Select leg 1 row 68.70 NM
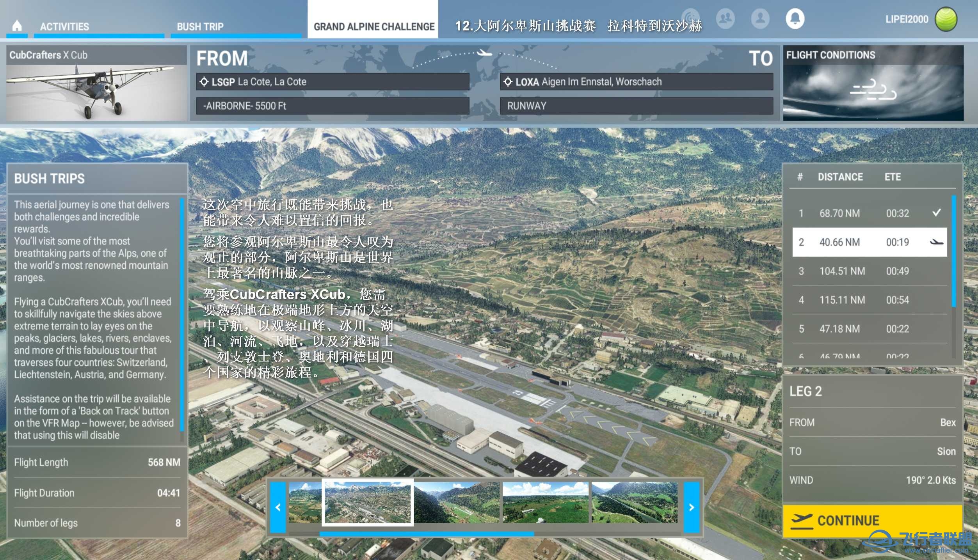Image resolution: width=978 pixels, height=560 pixels. 870,213
